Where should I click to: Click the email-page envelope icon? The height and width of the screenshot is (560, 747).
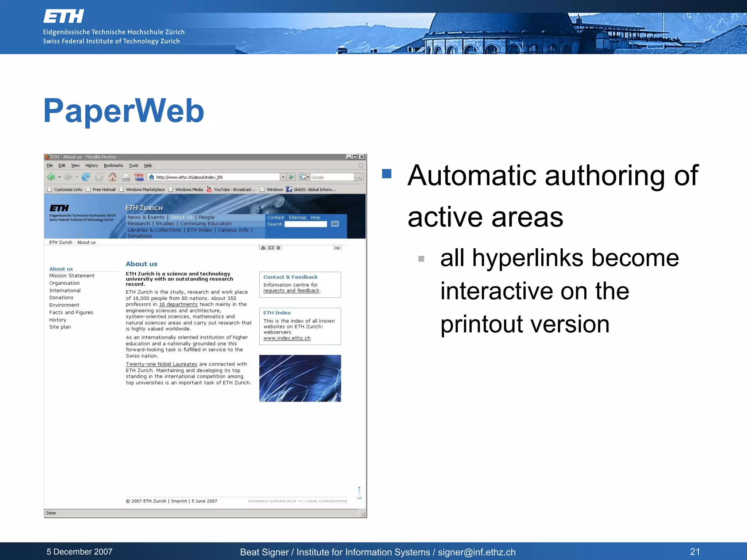click(271, 248)
